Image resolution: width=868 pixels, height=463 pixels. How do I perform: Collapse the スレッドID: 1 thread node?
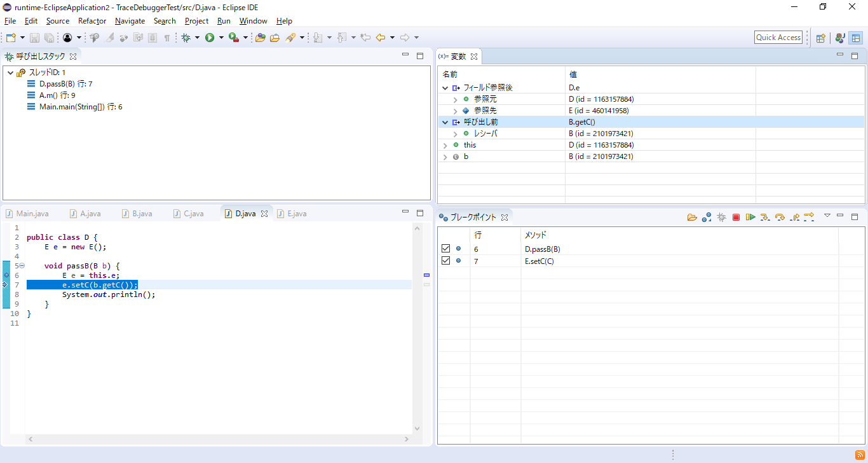11,73
